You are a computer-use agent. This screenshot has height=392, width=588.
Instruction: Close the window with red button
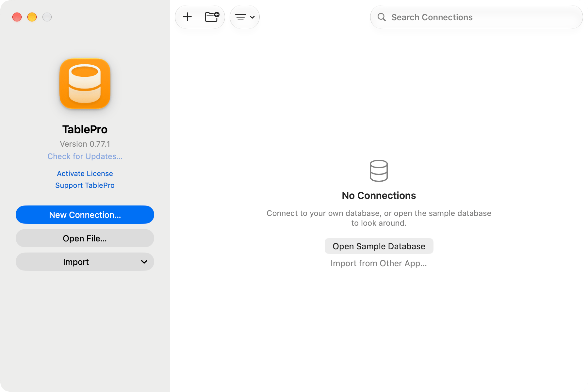17,17
